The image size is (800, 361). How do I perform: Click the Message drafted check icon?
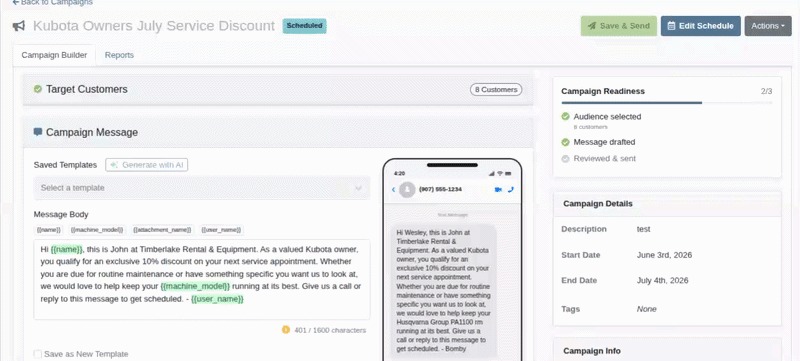click(x=565, y=142)
